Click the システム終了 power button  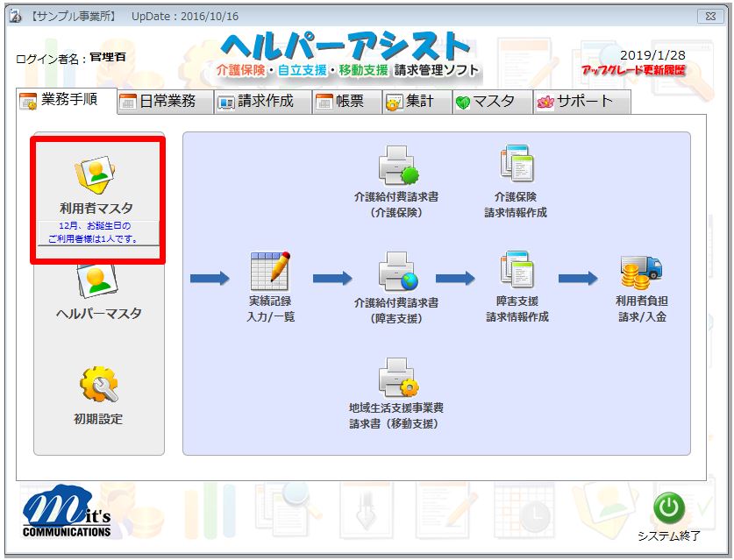[668, 508]
